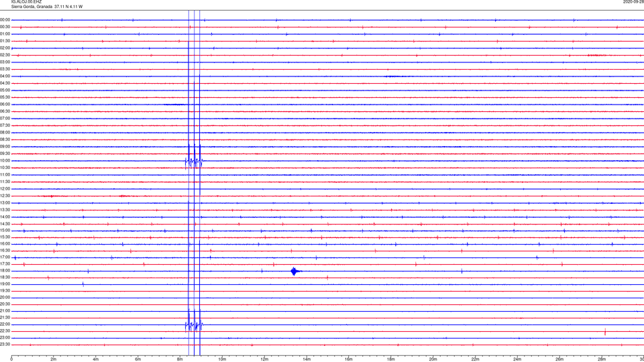Screen dimensions: 644x362
Task: Click the '00:30' time row label
Action: tap(5, 27)
